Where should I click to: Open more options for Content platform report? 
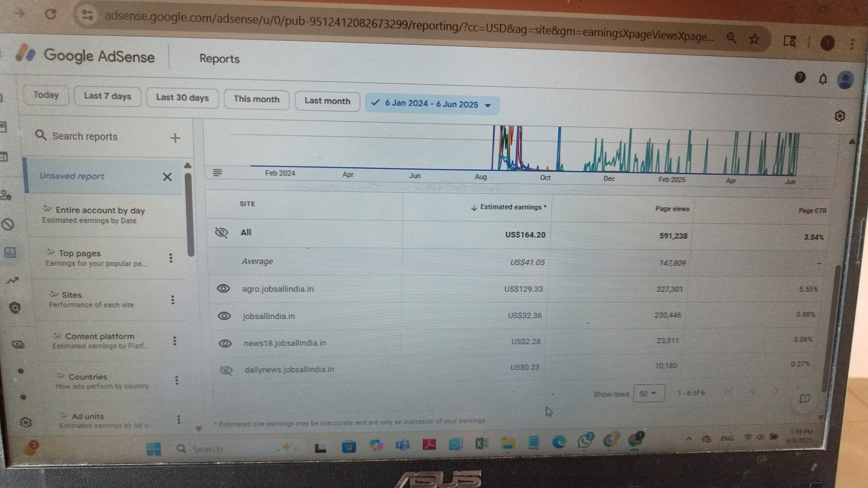[175, 341]
